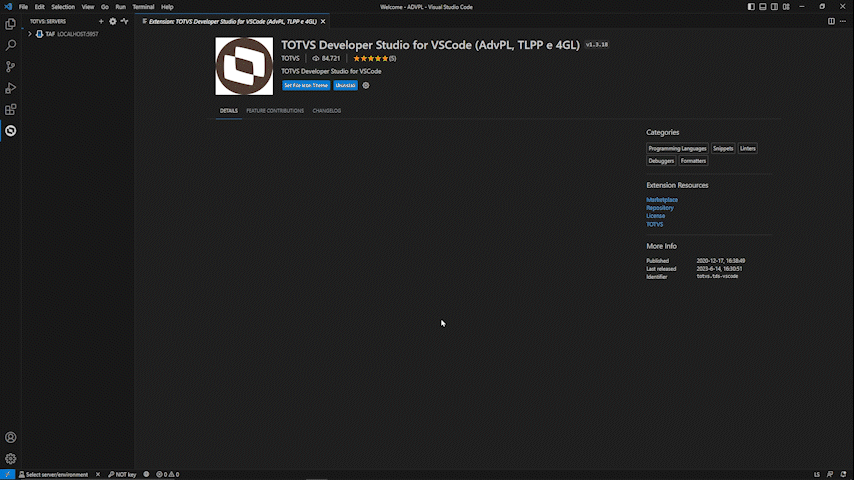This screenshot has height=480, width=854.
Task: Open TOTVS servers panel settings gear
Action: click(113, 21)
